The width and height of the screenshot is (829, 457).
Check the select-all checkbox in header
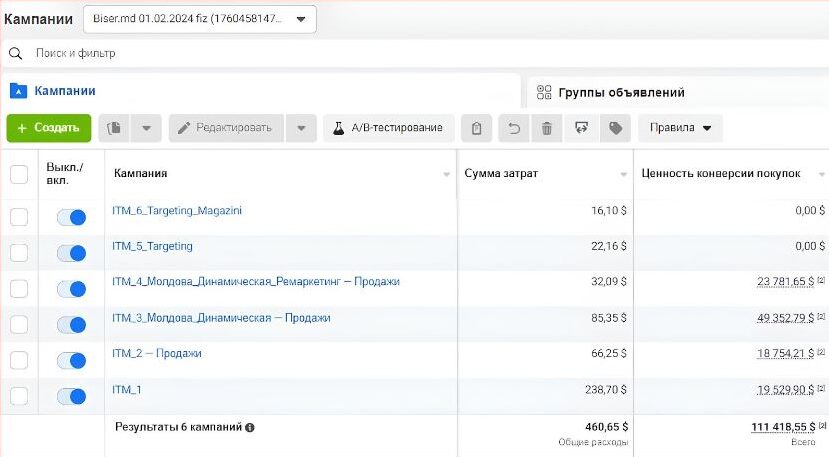[19, 174]
